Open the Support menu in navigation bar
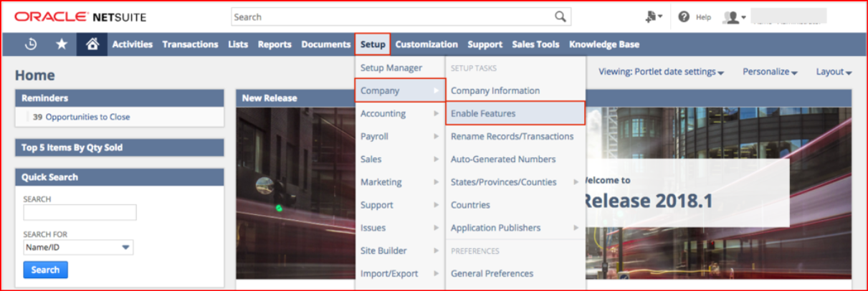868x291 pixels. click(485, 44)
